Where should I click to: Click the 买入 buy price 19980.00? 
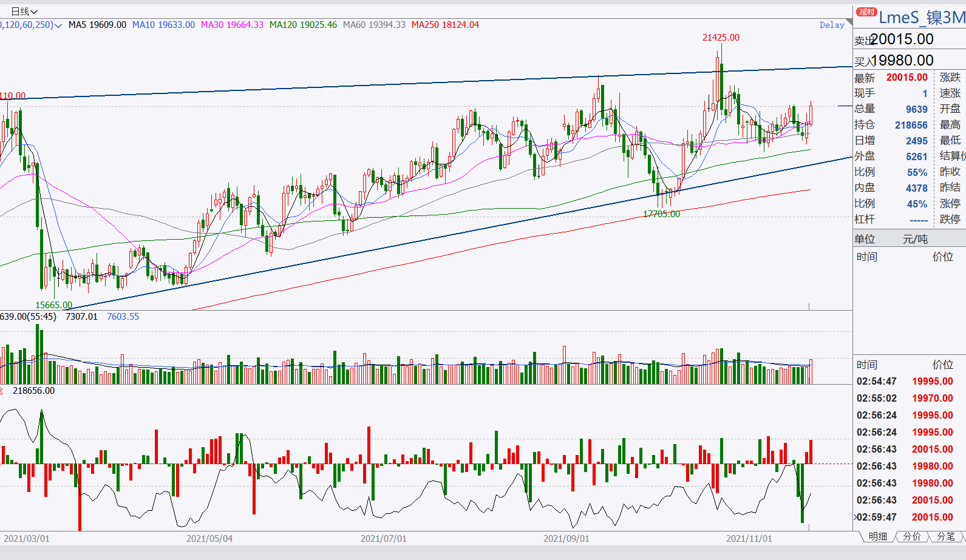pyautogui.click(x=902, y=61)
